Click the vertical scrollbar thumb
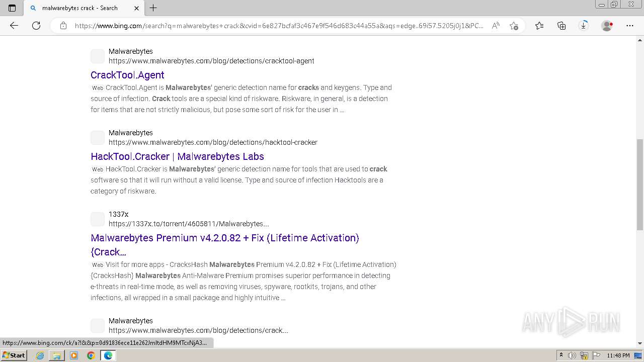This screenshot has height=362, width=644. 640,185
